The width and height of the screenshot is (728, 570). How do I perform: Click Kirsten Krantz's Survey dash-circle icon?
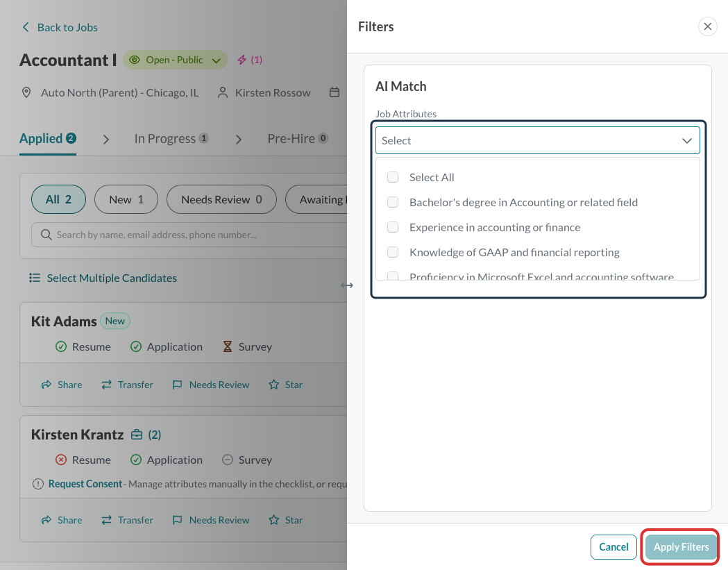228,460
